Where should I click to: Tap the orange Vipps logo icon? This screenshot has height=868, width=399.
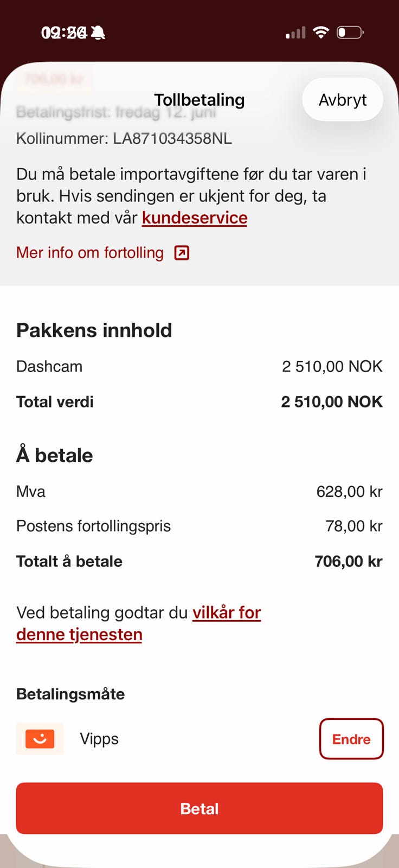(x=40, y=739)
